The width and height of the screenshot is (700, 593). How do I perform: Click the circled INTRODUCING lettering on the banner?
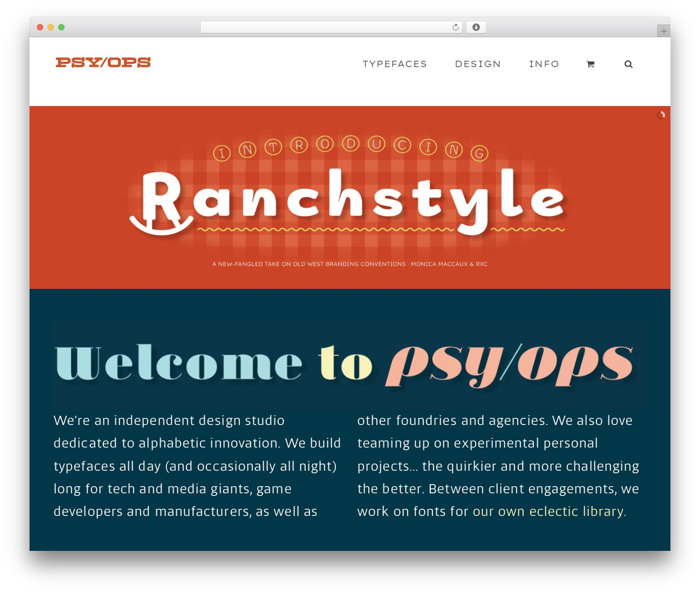(x=349, y=149)
